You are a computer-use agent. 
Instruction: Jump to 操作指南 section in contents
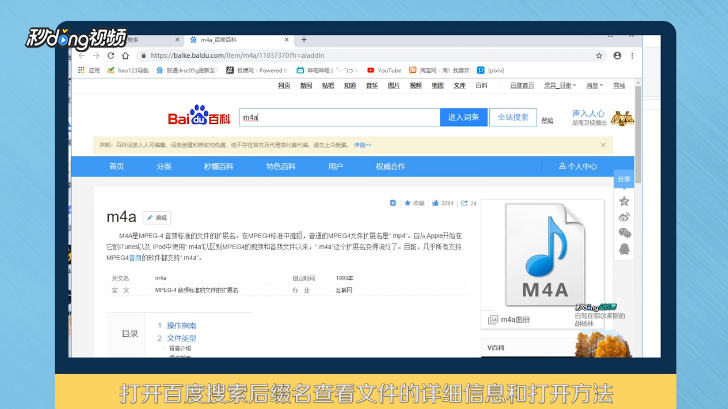182,326
